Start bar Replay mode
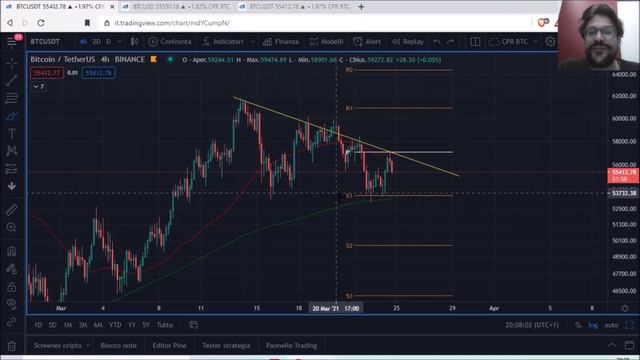Image resolution: width=640 pixels, height=360 pixels. [x=408, y=42]
